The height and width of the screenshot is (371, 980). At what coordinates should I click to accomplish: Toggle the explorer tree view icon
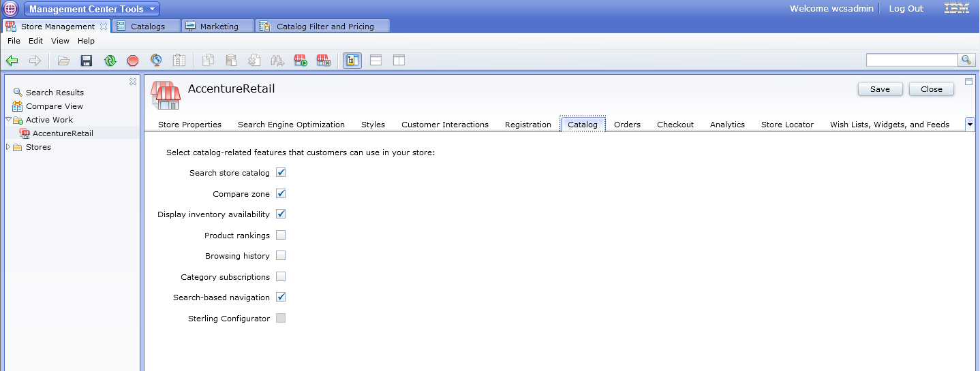352,61
